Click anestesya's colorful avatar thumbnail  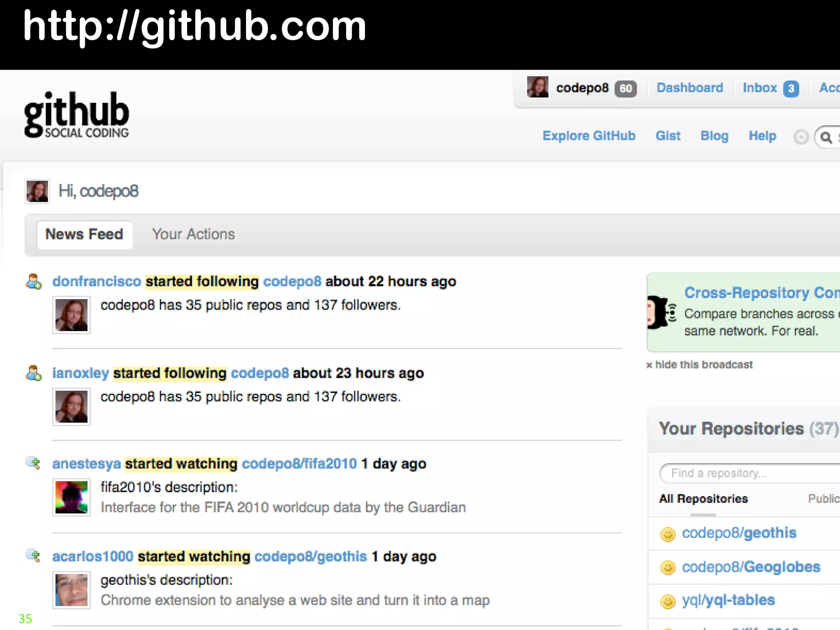coord(71,497)
